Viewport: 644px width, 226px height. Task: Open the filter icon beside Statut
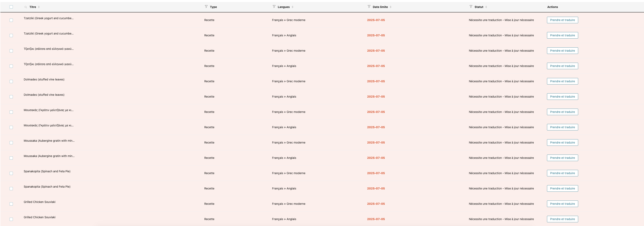click(x=471, y=7)
